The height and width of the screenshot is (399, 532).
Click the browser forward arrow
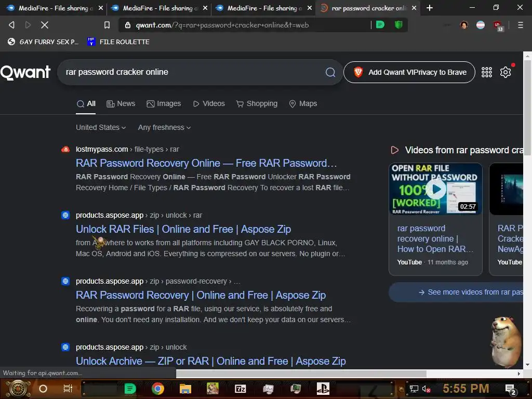pyautogui.click(x=28, y=25)
